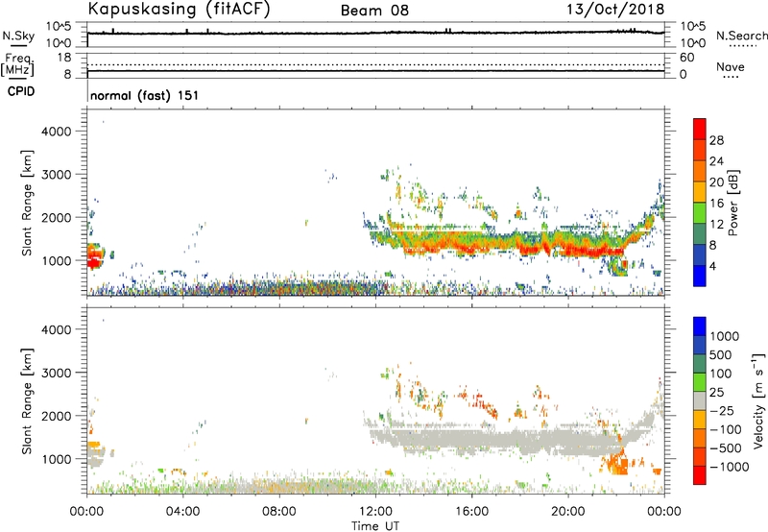
Task: Click the '4' power colorbar label
Action: (713, 267)
